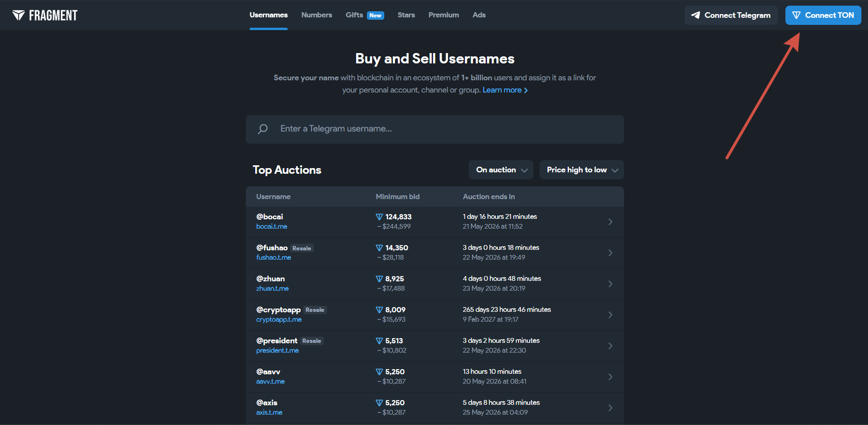Click the ~$17,488 price estimate

pyautogui.click(x=391, y=288)
